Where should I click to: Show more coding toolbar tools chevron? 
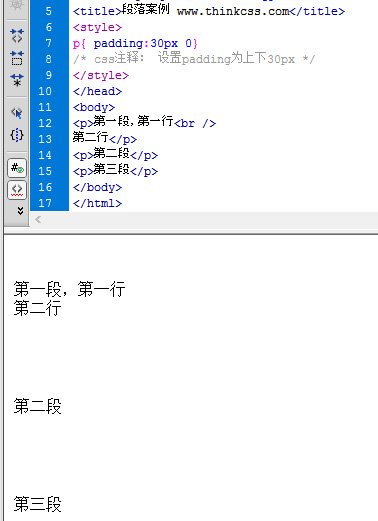coord(20,210)
